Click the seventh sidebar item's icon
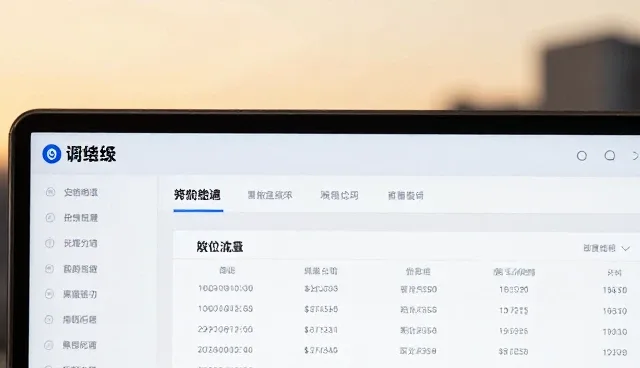Screen dimensions: 640x368 (49, 345)
